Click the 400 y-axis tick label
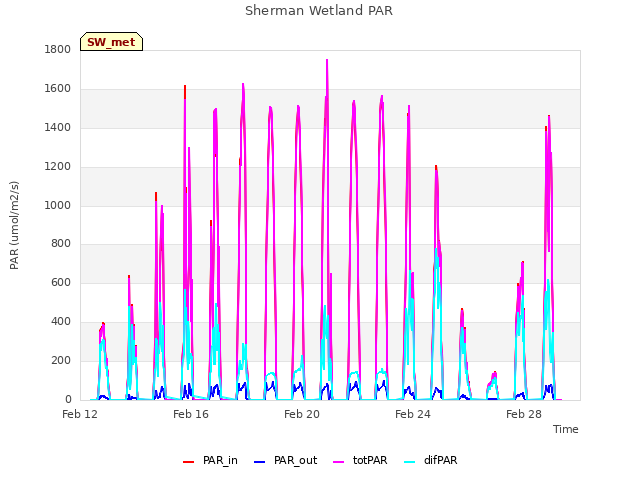 point(61,322)
